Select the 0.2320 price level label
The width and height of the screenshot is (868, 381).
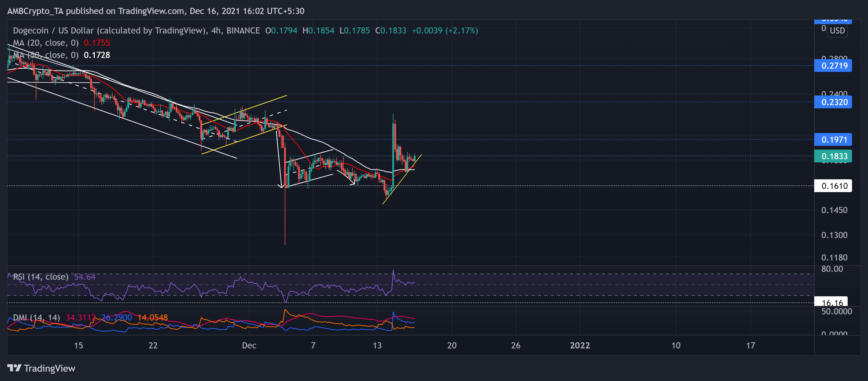pyautogui.click(x=833, y=102)
